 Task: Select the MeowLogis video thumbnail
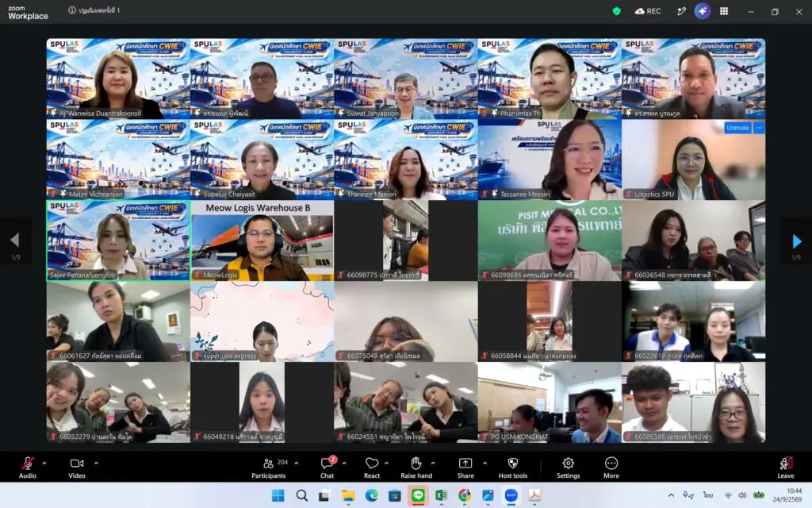click(262, 241)
